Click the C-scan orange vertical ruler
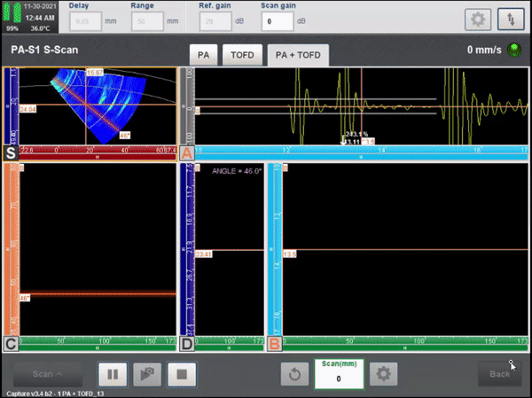 pyautogui.click(x=12, y=249)
